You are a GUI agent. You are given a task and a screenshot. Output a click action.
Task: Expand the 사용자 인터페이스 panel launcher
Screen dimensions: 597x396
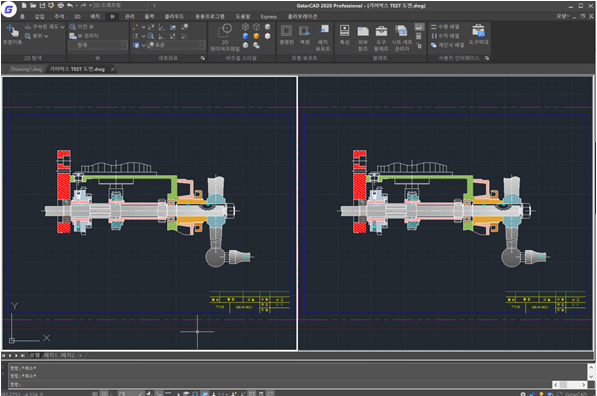[487, 58]
